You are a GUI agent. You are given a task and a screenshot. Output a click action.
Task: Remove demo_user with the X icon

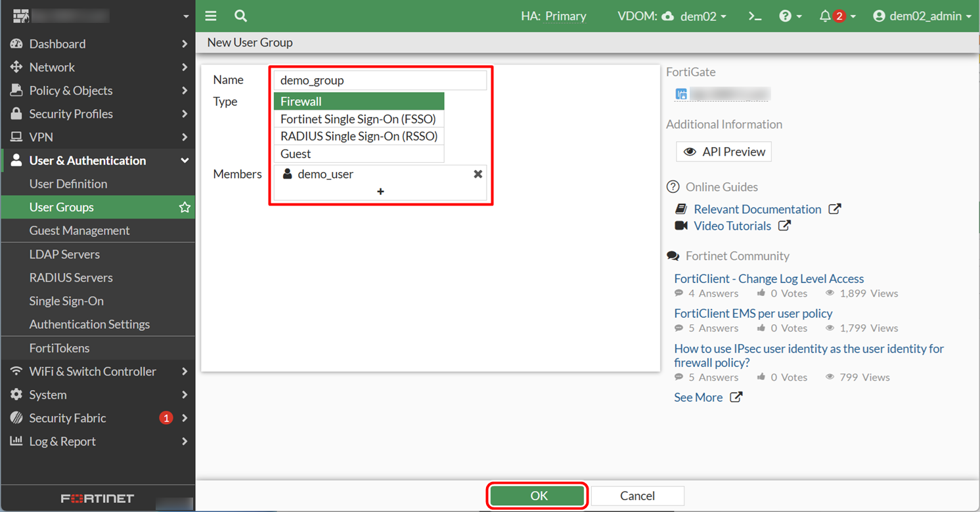478,174
